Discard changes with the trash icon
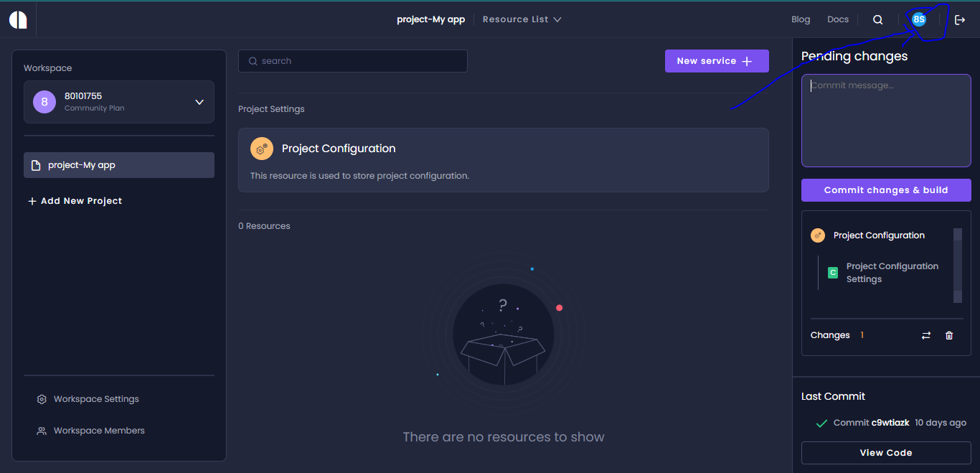The height and width of the screenshot is (473, 980). tap(949, 335)
